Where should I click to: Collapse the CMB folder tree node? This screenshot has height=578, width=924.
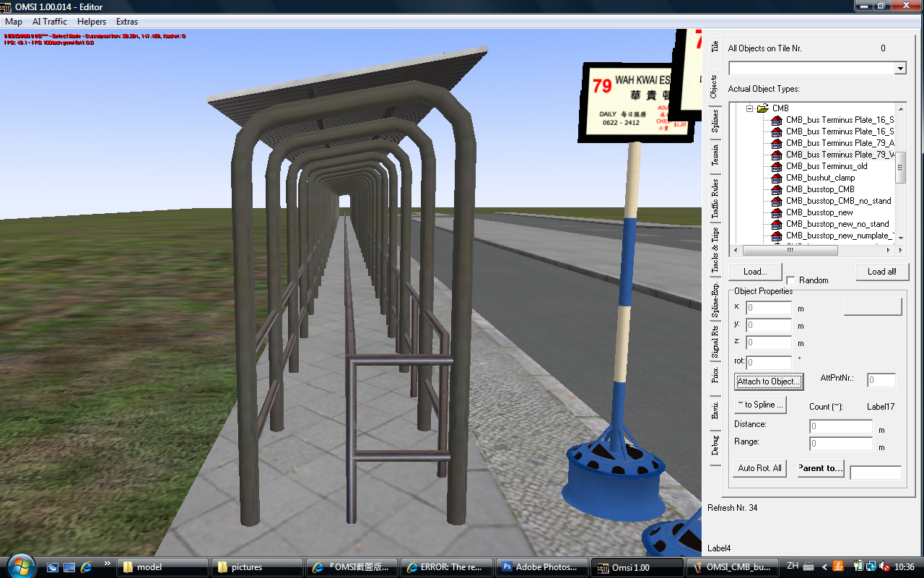(749, 108)
